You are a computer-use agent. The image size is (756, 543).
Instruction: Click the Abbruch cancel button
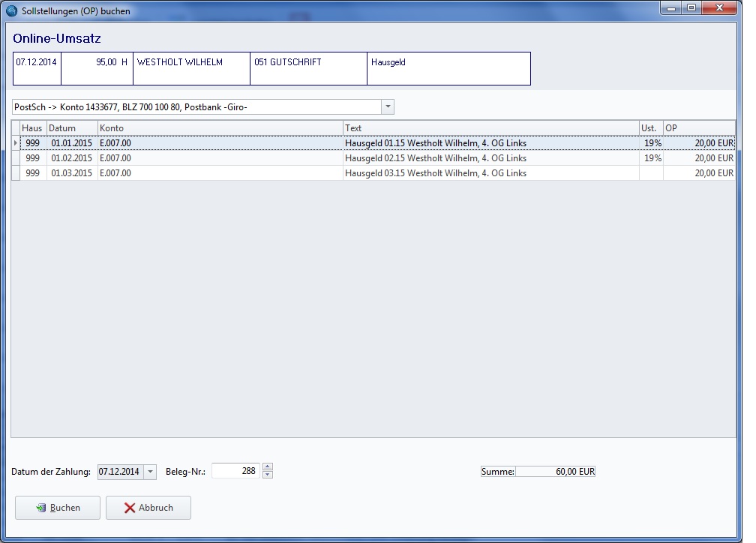[x=148, y=508]
